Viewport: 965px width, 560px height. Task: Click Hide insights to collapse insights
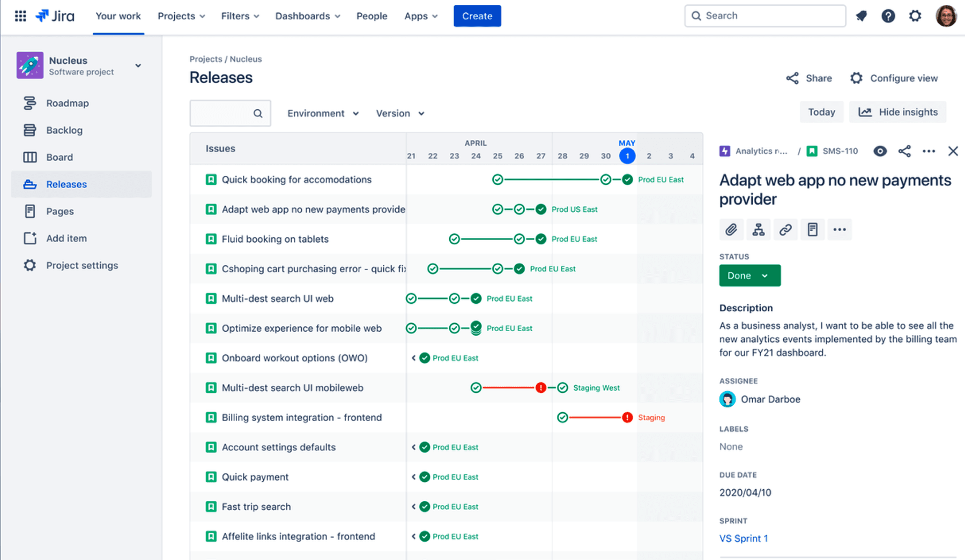[x=897, y=111]
